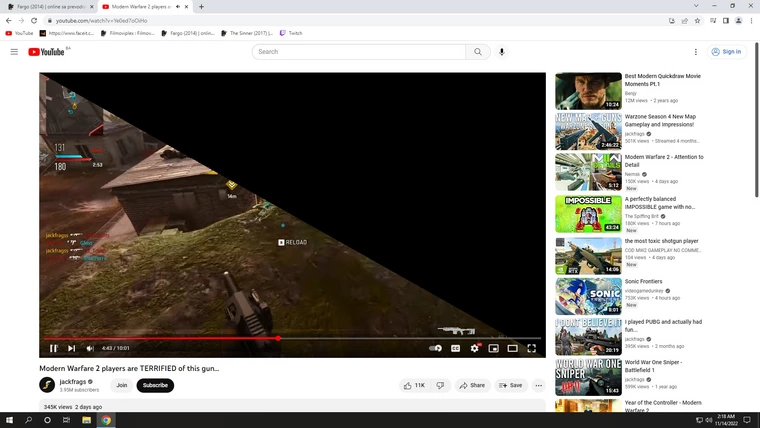Viewport: 760px width, 428px height.
Task: Open YouTube settings three-dot menu
Action: tap(696, 52)
